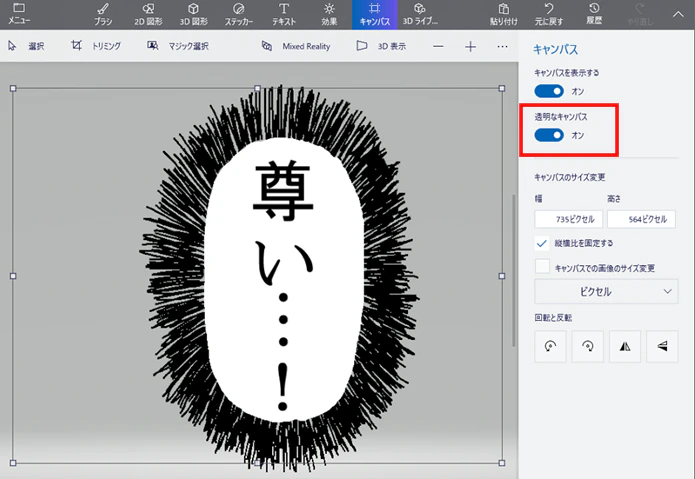Select the ブラシ tools tab
This screenshot has width=695, height=479.
coord(103,14)
